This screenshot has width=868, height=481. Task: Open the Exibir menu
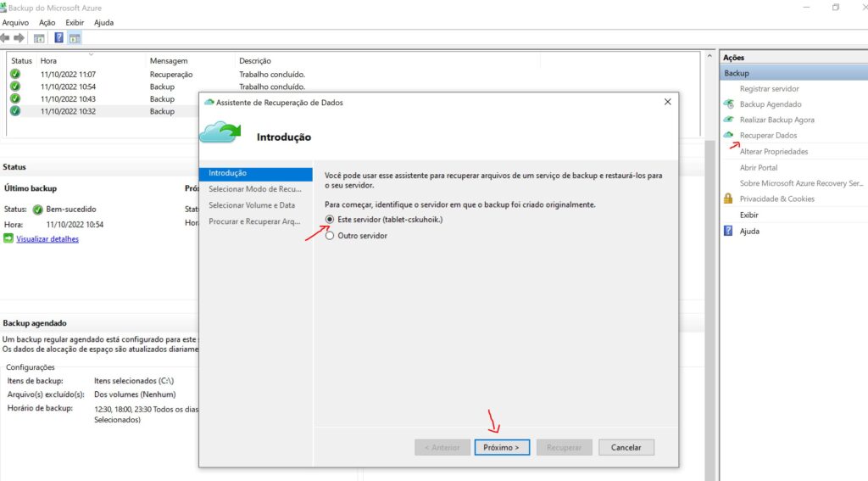[x=75, y=23]
